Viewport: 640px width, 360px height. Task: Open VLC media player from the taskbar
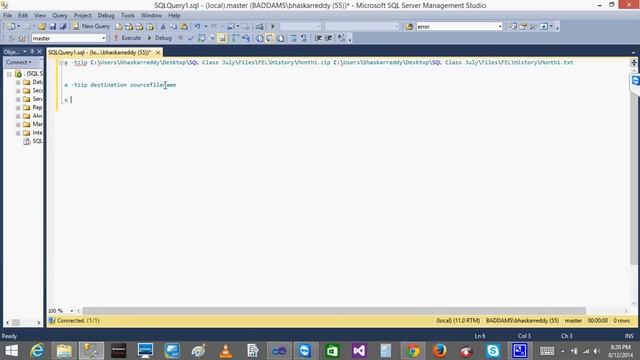pos(226,351)
